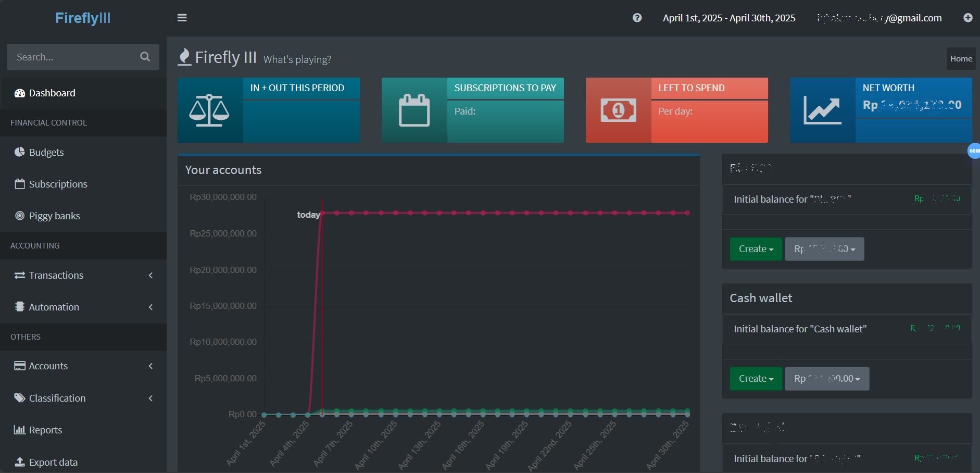The image size is (980, 473).
Task: Click the date range April 2025 selector
Action: point(729,17)
